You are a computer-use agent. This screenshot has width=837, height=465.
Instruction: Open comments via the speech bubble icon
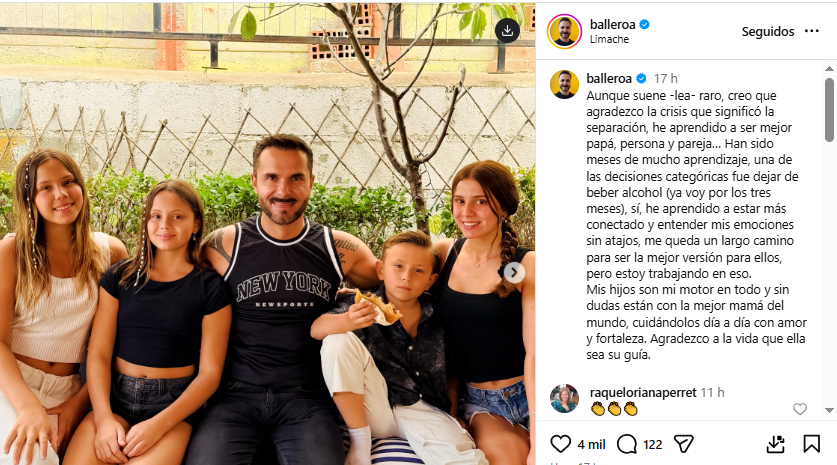627,444
